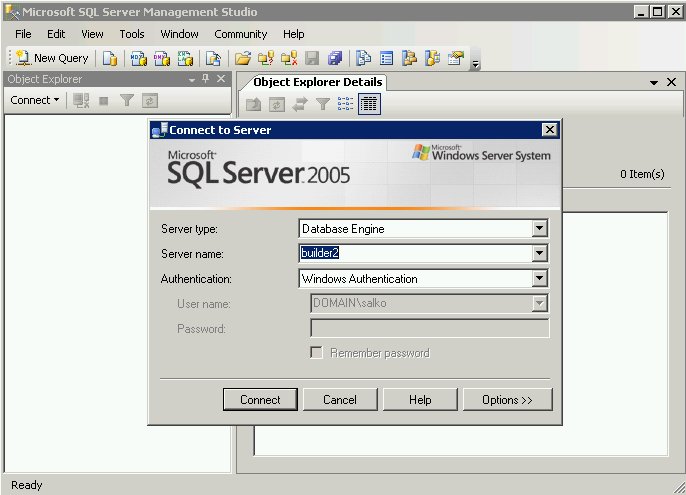
Task: Open the active files dropdown arrow in Details pane
Action: coord(654,83)
